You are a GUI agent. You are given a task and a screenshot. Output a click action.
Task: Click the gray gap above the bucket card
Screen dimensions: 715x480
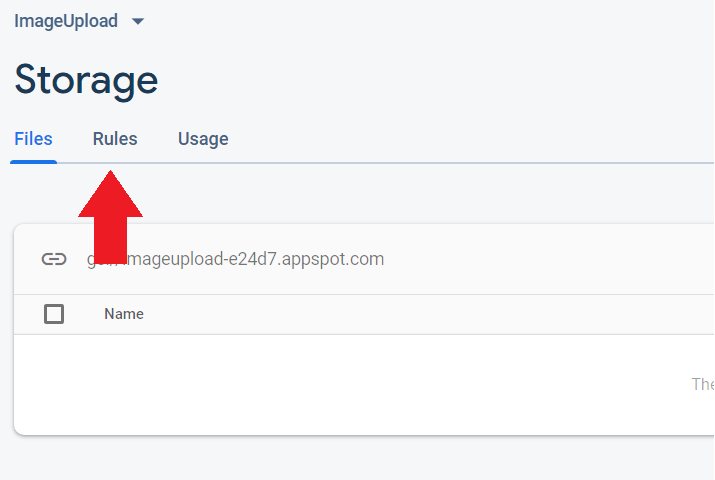click(400, 193)
